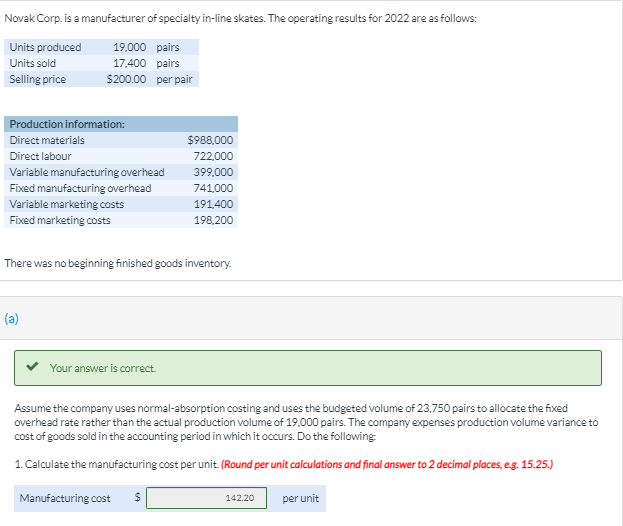Select the 'Units sold' row label

[x=33, y=63]
